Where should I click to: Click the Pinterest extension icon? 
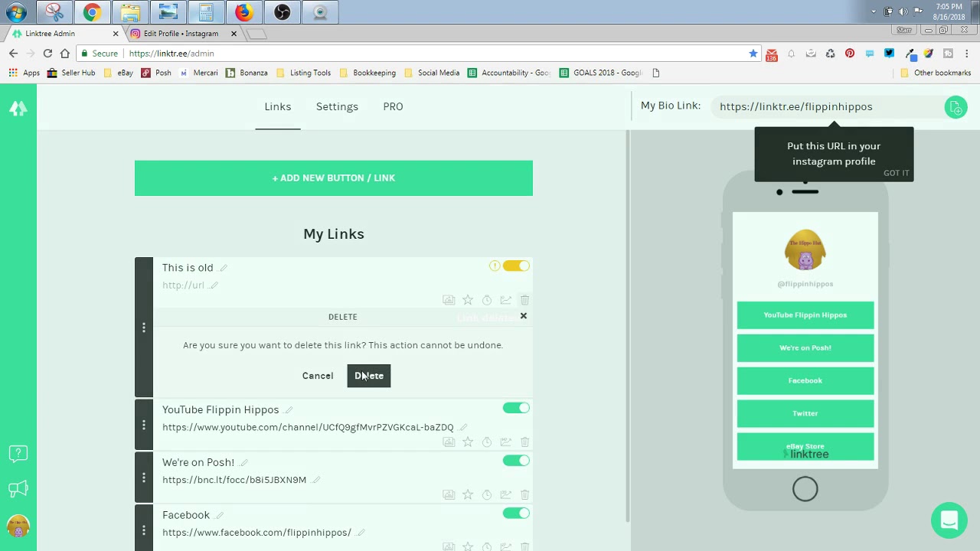(x=850, y=54)
